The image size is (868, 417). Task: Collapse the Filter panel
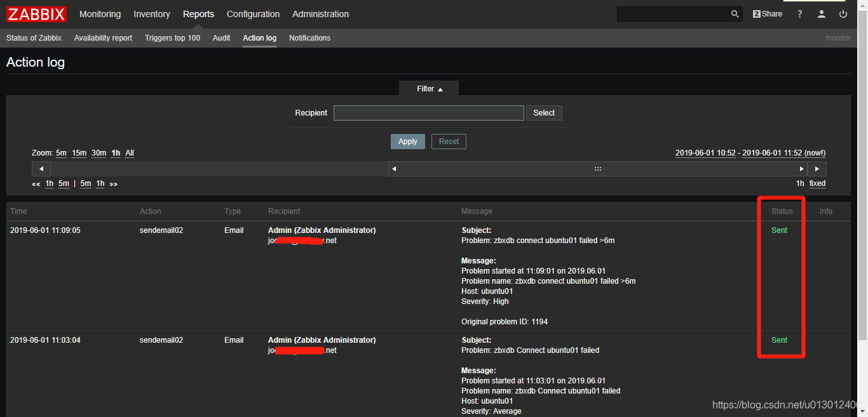coord(429,89)
